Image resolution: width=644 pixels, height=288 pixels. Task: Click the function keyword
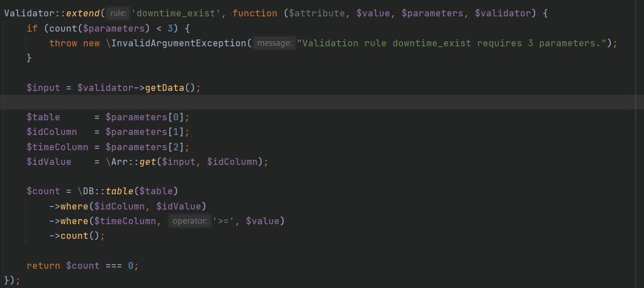coord(255,14)
